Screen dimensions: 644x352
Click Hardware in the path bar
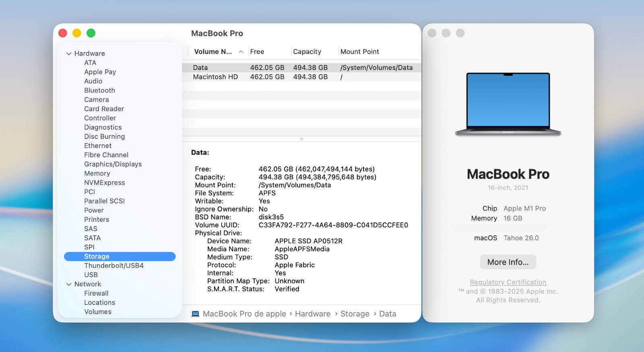pyautogui.click(x=313, y=314)
